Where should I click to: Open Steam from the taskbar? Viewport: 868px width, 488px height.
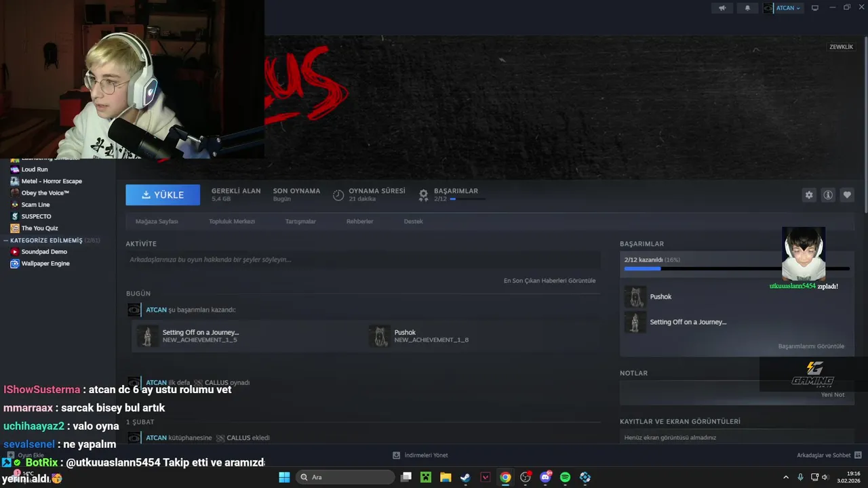(x=465, y=477)
